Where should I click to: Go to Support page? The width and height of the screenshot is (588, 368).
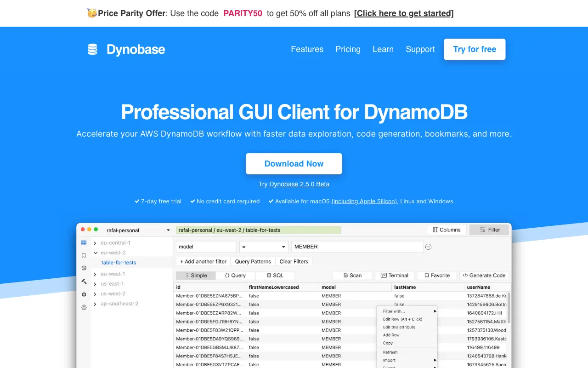pos(420,49)
